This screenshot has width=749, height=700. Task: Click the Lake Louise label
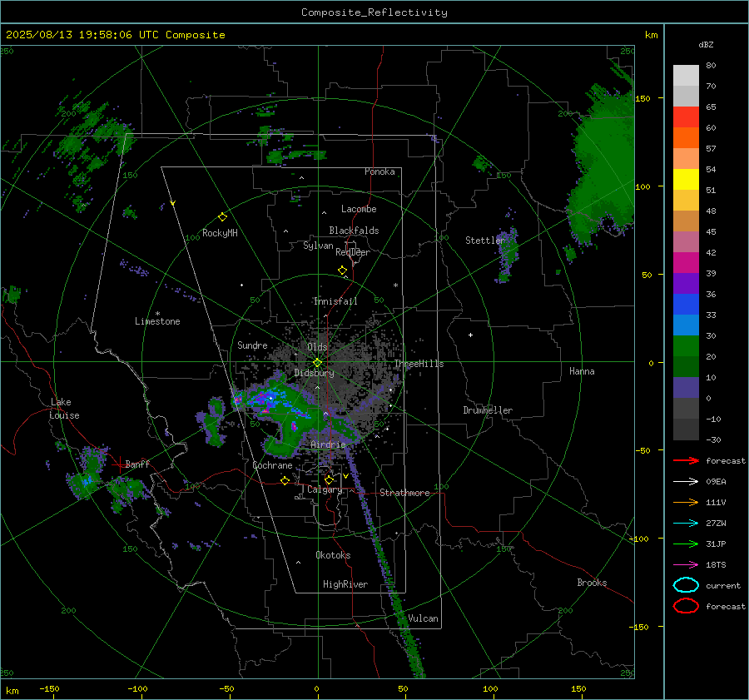64,409
